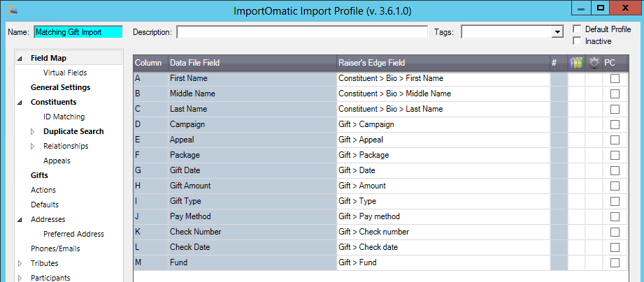The image size is (644, 282).
Task: Open Duplicate Search settings
Action: pos(73,131)
